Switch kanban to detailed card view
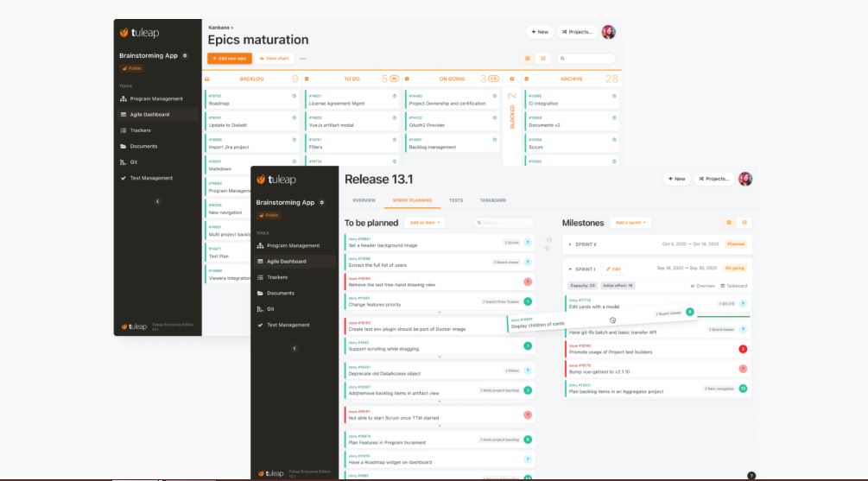Image resolution: width=868 pixels, height=481 pixels. (528, 58)
